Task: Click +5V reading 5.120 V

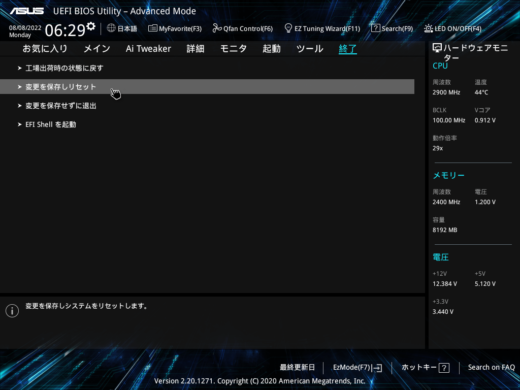Action: click(485, 284)
